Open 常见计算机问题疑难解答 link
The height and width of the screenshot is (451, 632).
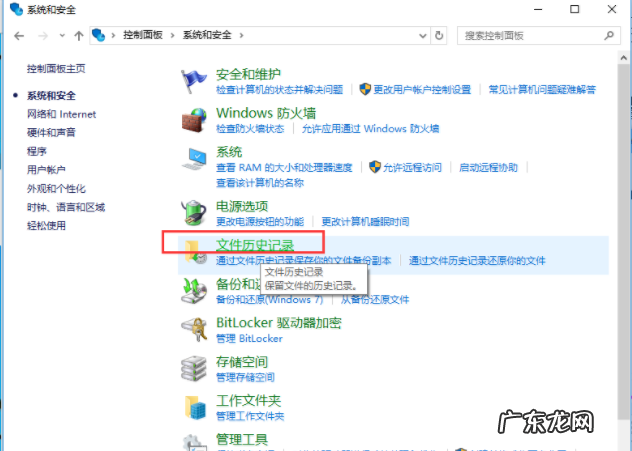coord(542,89)
